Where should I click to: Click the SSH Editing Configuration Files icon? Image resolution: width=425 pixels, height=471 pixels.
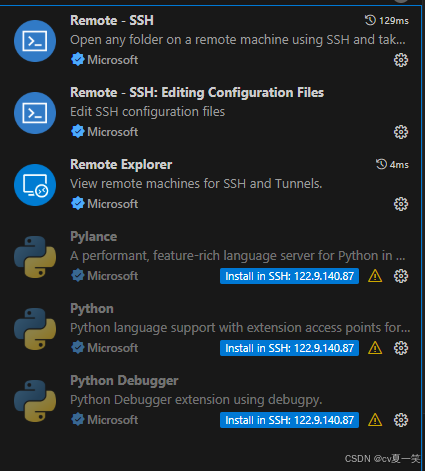coord(35,113)
